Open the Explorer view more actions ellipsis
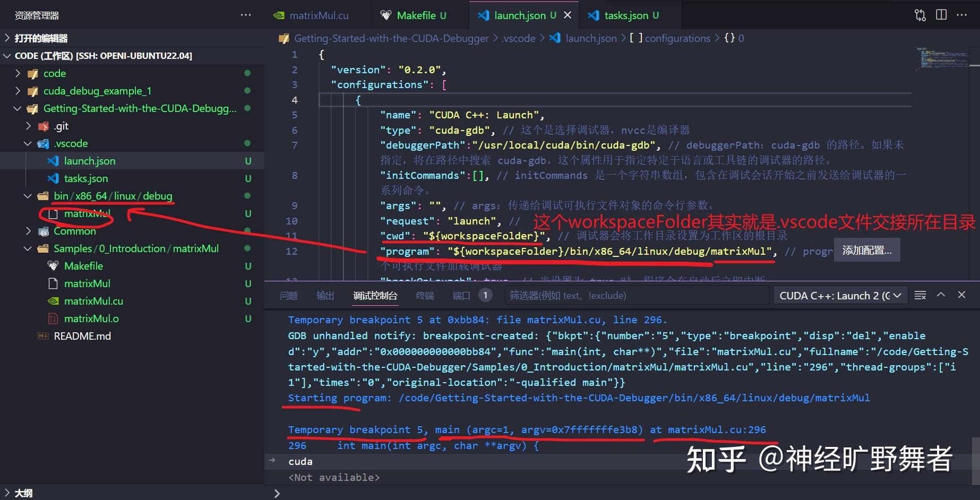 245,15
